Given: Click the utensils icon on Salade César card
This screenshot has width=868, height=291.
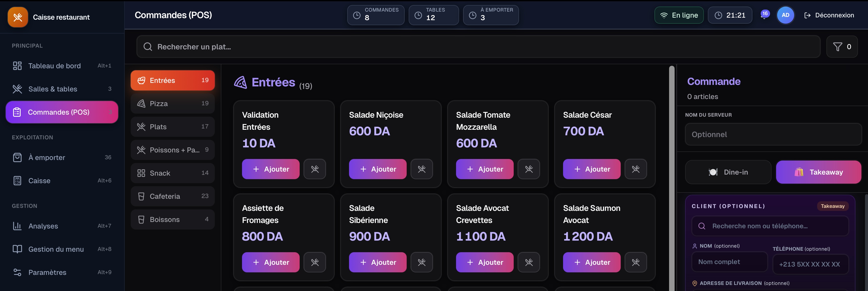Looking at the screenshot, I should 636,169.
